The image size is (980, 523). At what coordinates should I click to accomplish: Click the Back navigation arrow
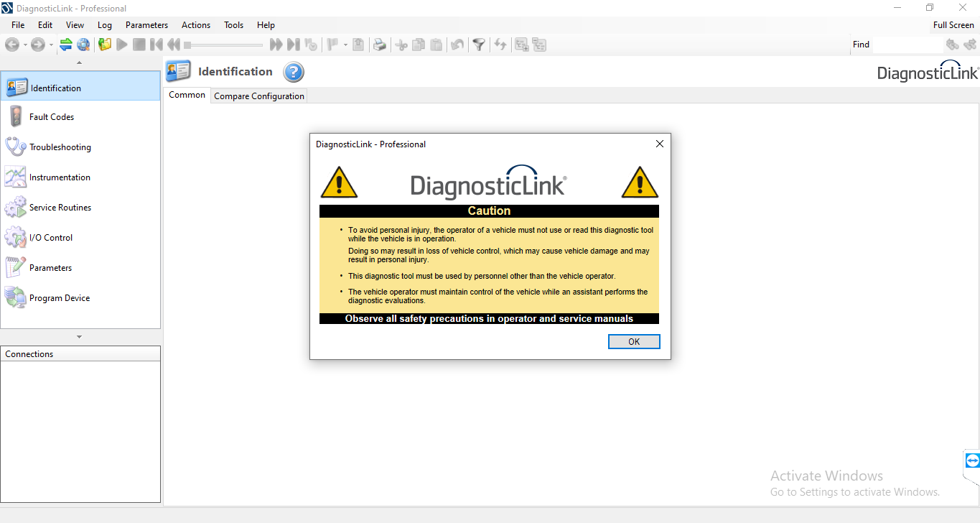11,45
